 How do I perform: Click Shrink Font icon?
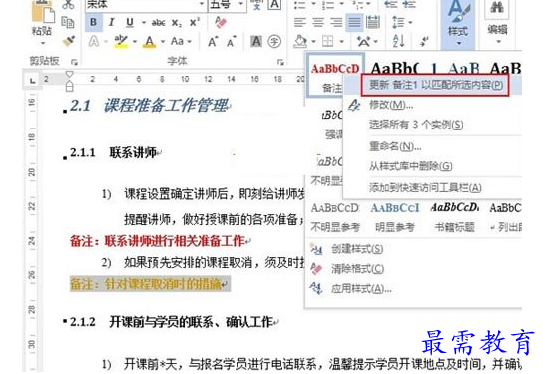coord(231,42)
